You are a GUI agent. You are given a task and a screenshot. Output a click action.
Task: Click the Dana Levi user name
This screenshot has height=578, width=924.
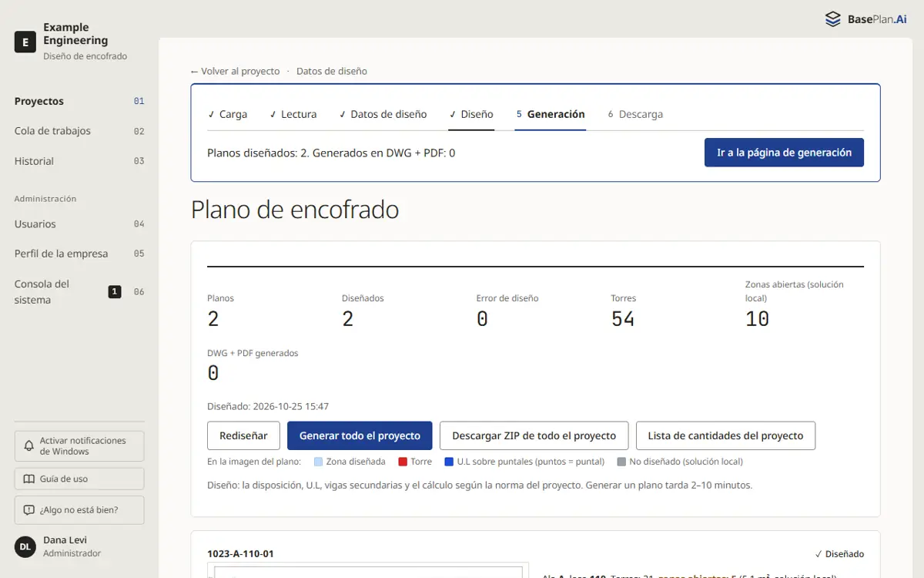pyautogui.click(x=65, y=540)
